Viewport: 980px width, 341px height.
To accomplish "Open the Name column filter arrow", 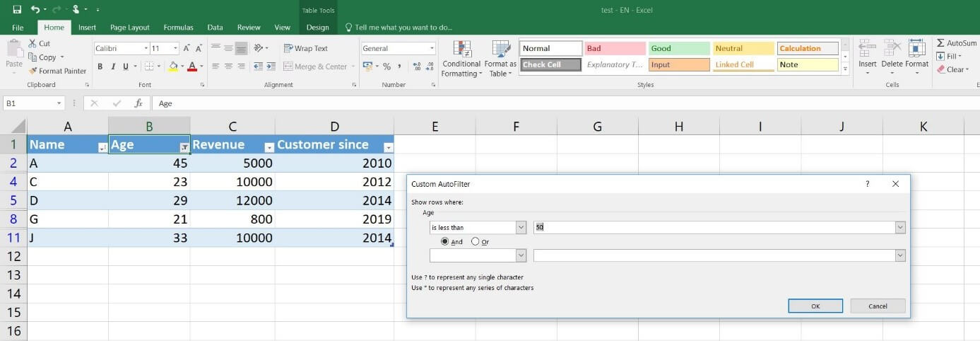I will 102,148.
